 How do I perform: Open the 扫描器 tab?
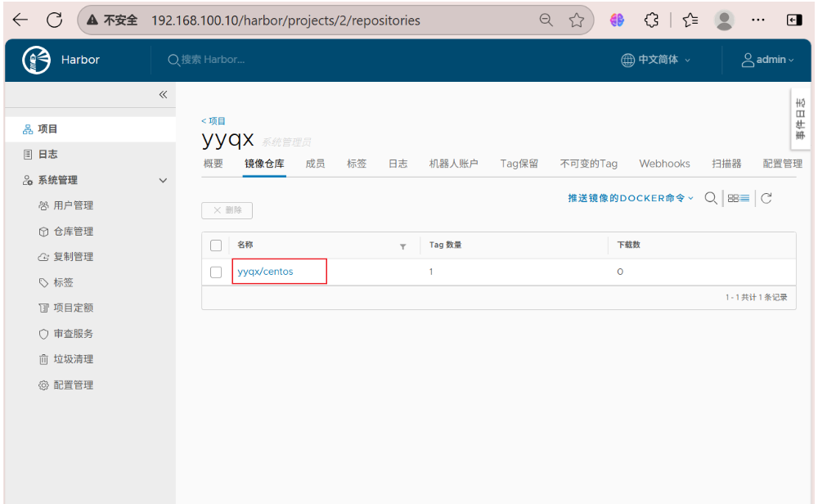pos(726,164)
